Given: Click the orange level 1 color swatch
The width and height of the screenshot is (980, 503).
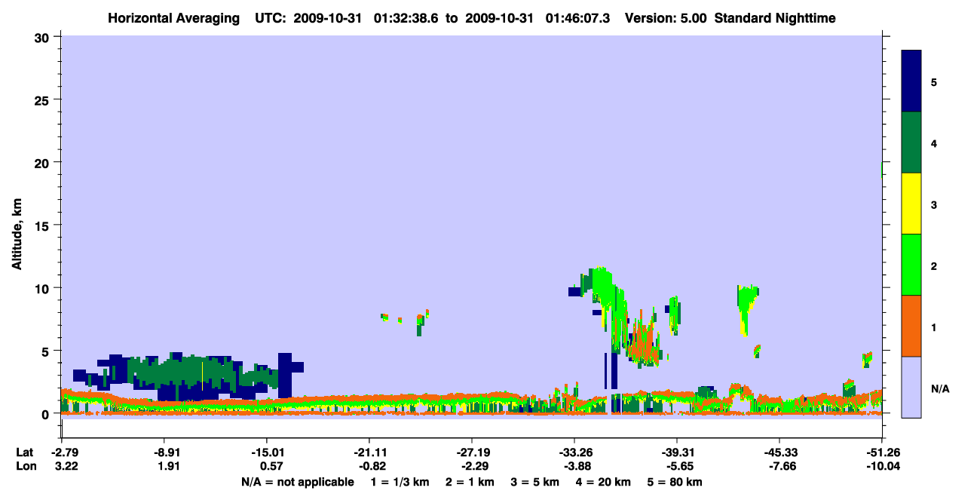Looking at the screenshot, I should tap(911, 326).
